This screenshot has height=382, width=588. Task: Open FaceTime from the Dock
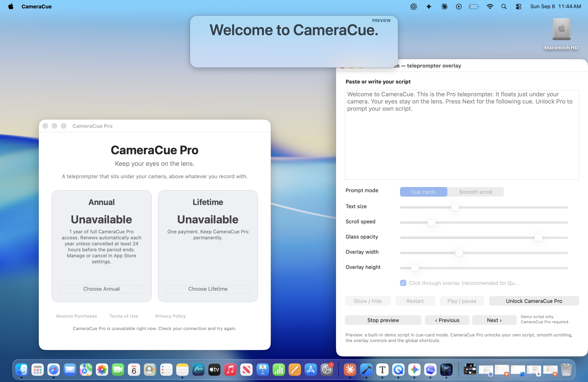(x=118, y=370)
